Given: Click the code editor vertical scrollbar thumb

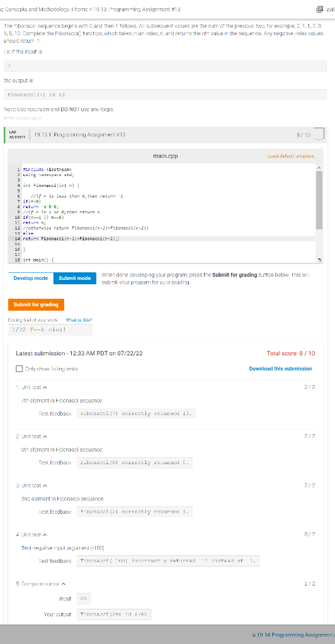Looking at the screenshot, I should click(x=319, y=200).
